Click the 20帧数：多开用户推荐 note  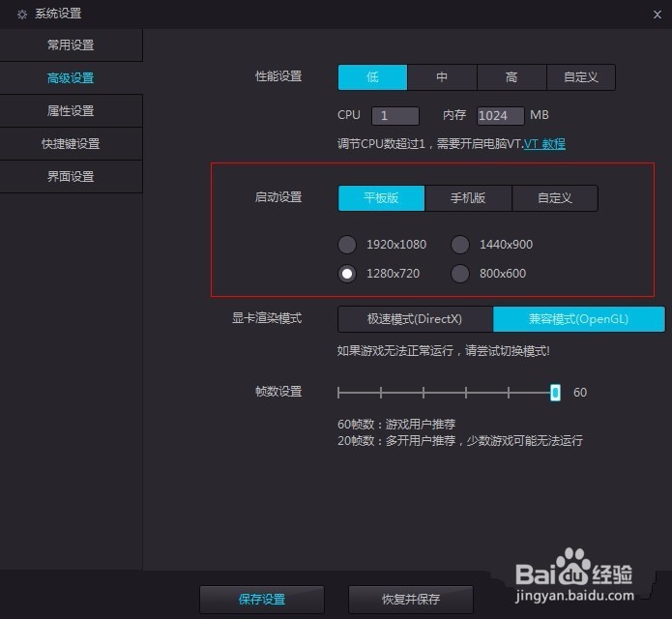point(460,441)
